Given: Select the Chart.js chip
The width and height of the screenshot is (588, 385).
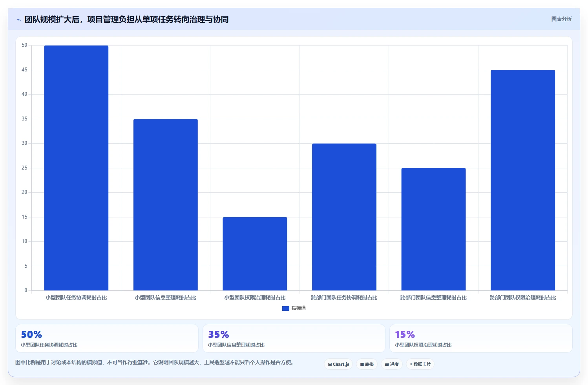Looking at the screenshot, I should click(338, 364).
